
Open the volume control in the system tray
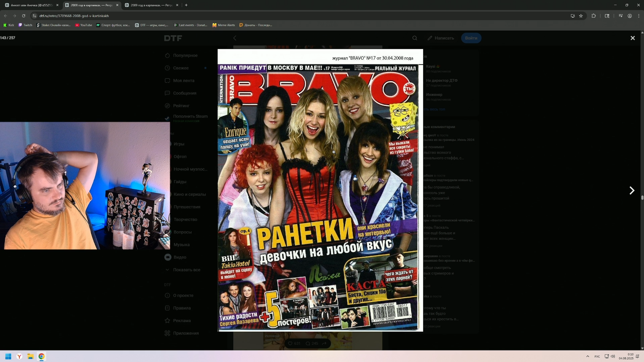613,356
